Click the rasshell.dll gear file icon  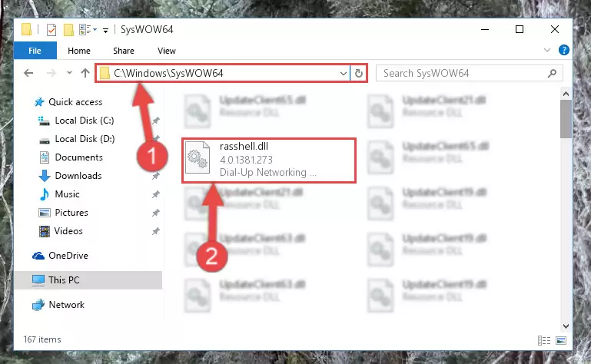(198, 157)
